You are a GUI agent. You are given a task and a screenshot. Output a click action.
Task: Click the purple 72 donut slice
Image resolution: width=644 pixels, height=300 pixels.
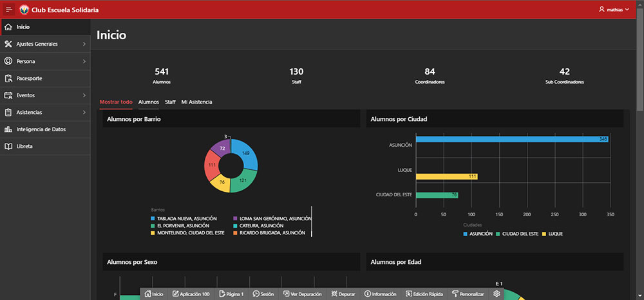[x=222, y=147]
